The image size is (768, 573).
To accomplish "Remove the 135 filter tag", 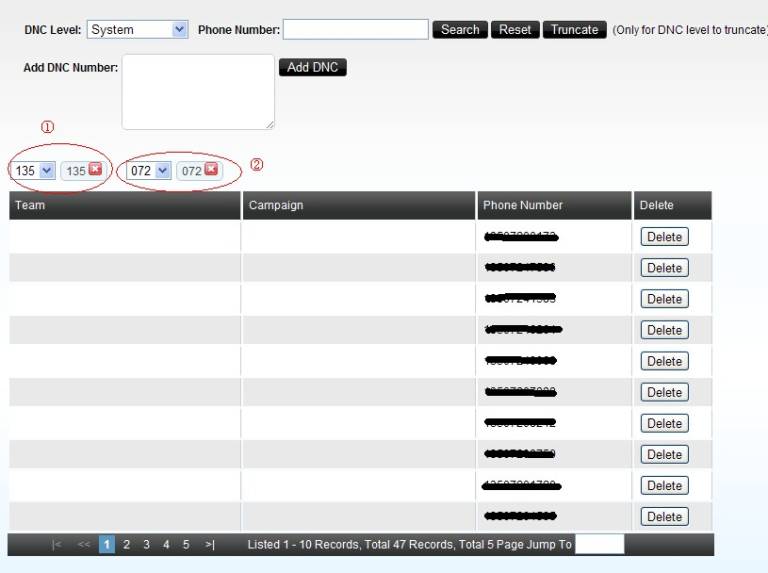I will click(96, 170).
